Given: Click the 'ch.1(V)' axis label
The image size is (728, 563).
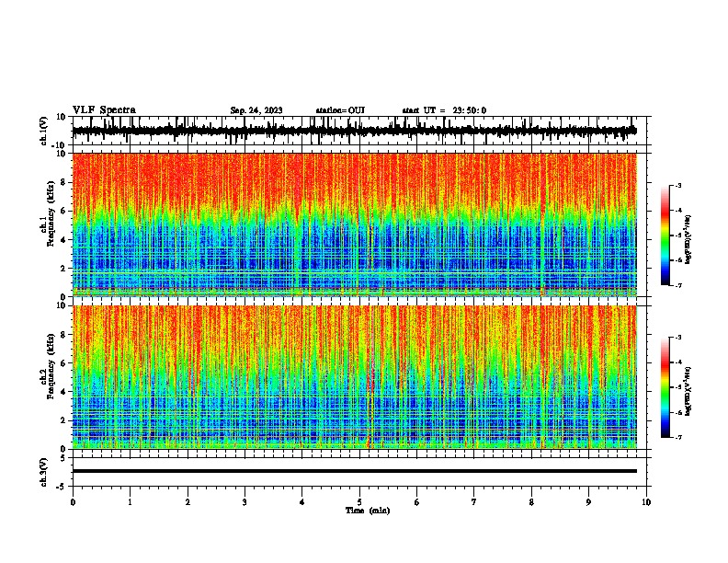Looking at the screenshot, I should coord(44,131).
